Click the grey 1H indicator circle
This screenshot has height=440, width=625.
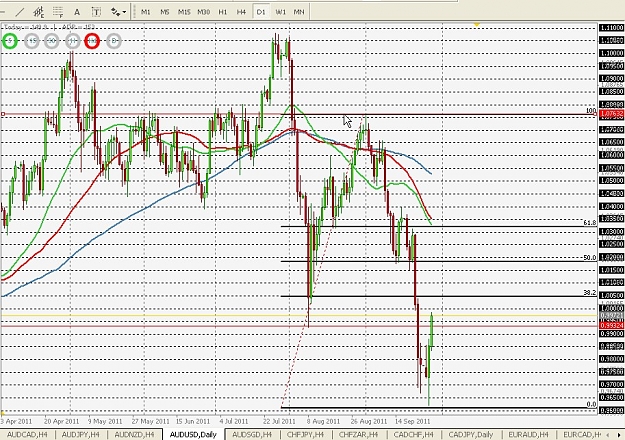click(72, 41)
